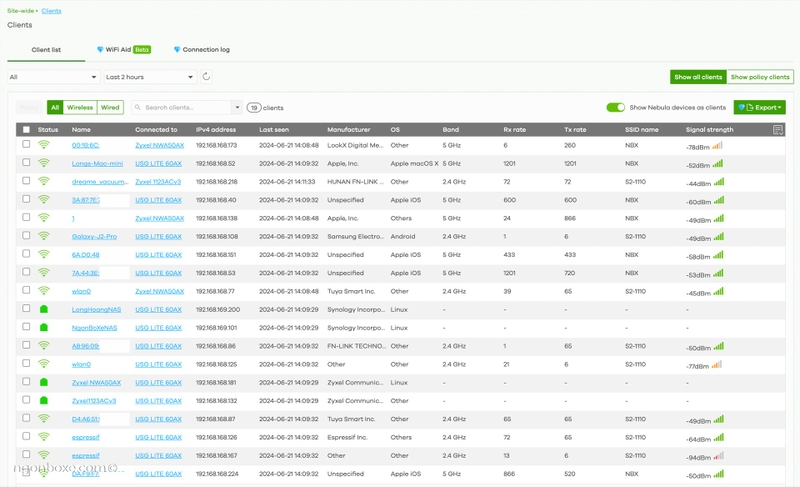Open the Last 2 hours time range dropdown
800x487 pixels.
point(150,77)
